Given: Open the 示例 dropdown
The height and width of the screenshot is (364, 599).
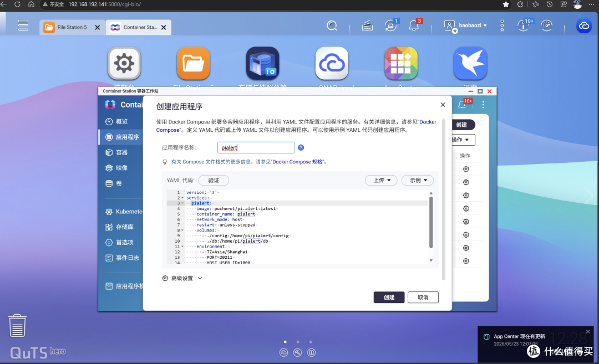Looking at the screenshot, I should pos(418,180).
